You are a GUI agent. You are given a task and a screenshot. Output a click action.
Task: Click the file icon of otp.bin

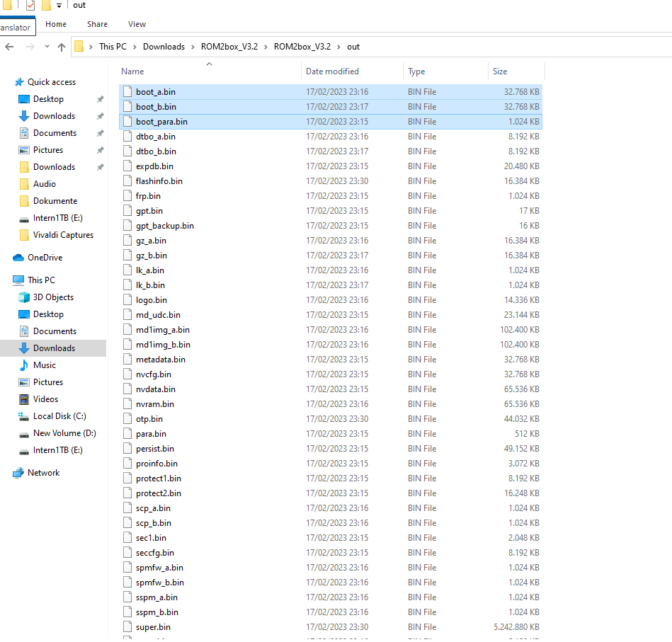pos(127,418)
